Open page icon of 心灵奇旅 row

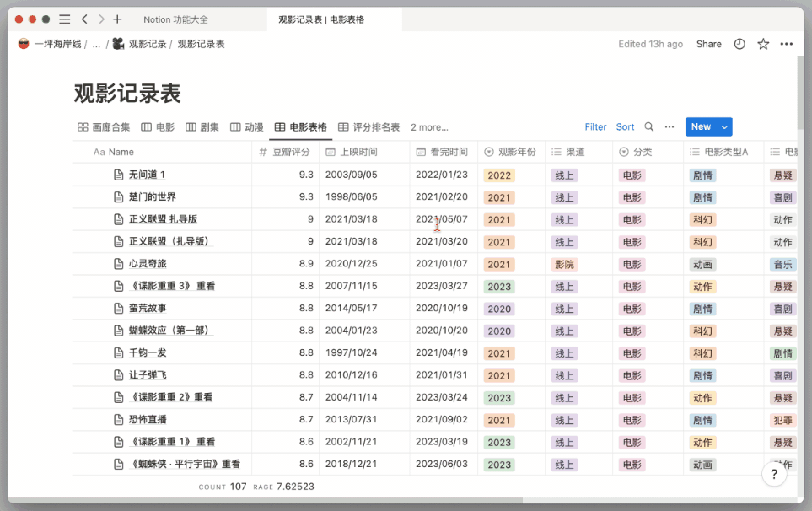(x=119, y=264)
